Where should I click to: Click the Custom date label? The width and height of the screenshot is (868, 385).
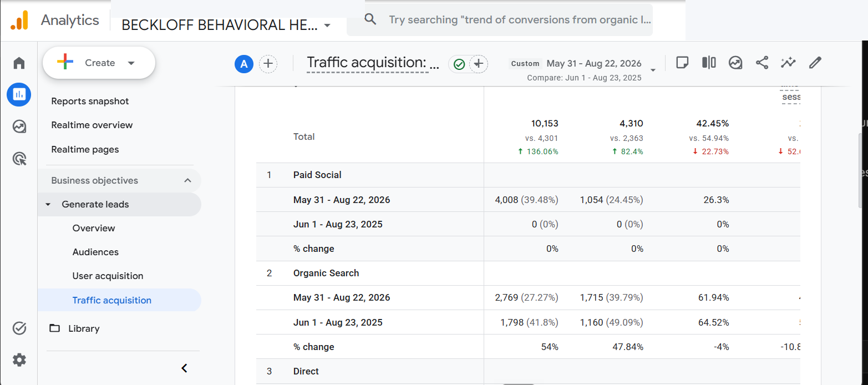(x=525, y=63)
